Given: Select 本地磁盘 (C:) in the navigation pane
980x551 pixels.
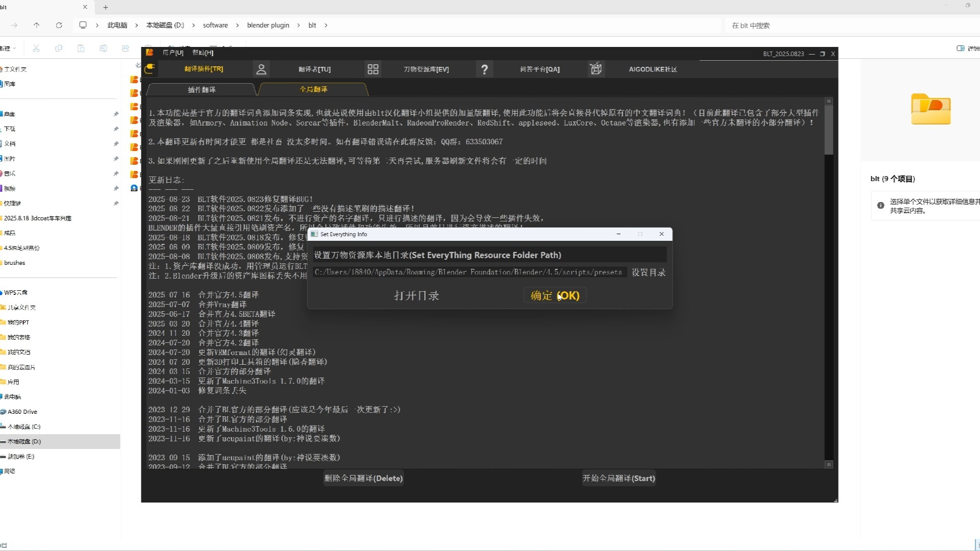Looking at the screenshot, I should [23, 427].
